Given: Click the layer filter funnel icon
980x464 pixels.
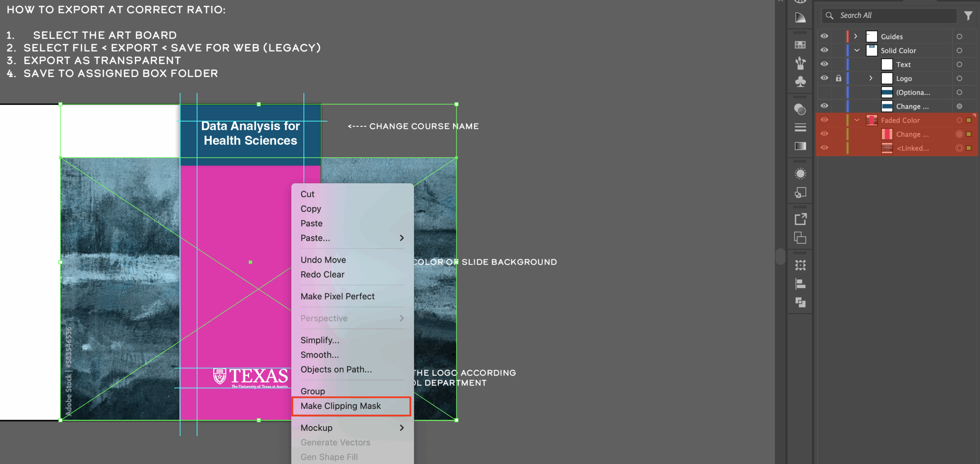Looking at the screenshot, I should click(x=968, y=16).
